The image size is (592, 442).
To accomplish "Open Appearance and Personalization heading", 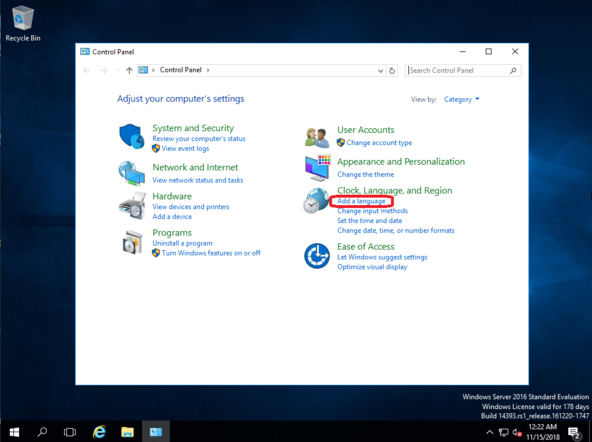I will [401, 162].
